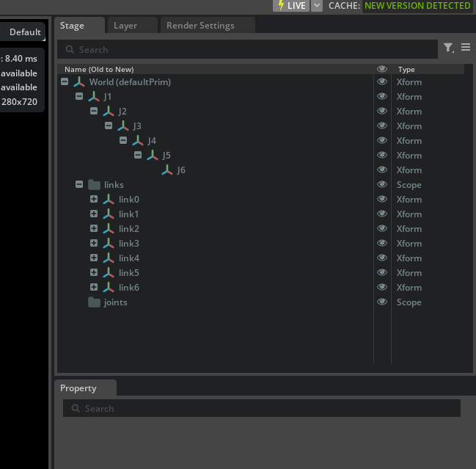Toggle visibility of J1 prim
Image resolution: width=476 pixels, height=469 pixels.
382,97
